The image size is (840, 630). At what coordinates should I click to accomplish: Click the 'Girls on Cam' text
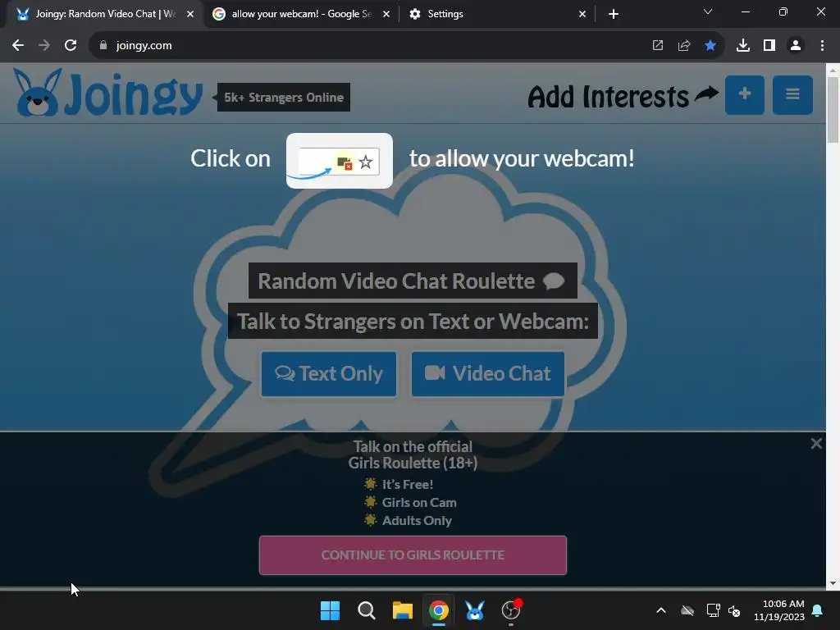(419, 503)
